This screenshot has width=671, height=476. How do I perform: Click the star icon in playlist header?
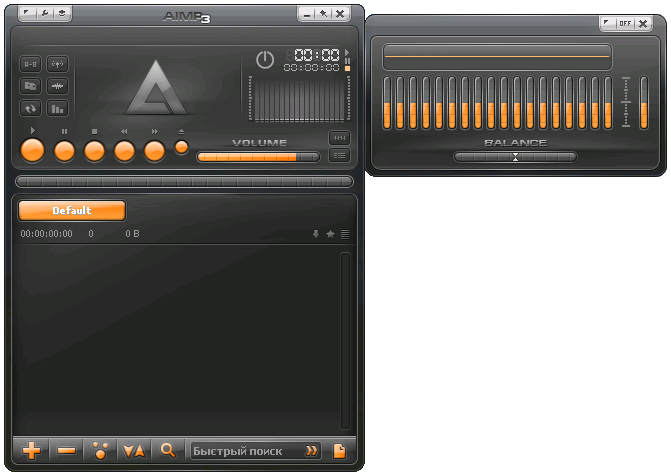point(330,234)
